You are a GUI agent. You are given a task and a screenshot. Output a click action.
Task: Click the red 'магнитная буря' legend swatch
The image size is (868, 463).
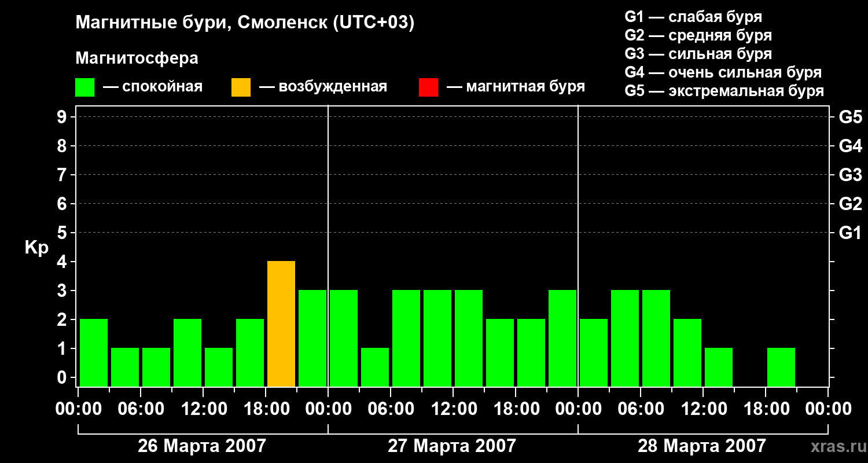point(428,87)
